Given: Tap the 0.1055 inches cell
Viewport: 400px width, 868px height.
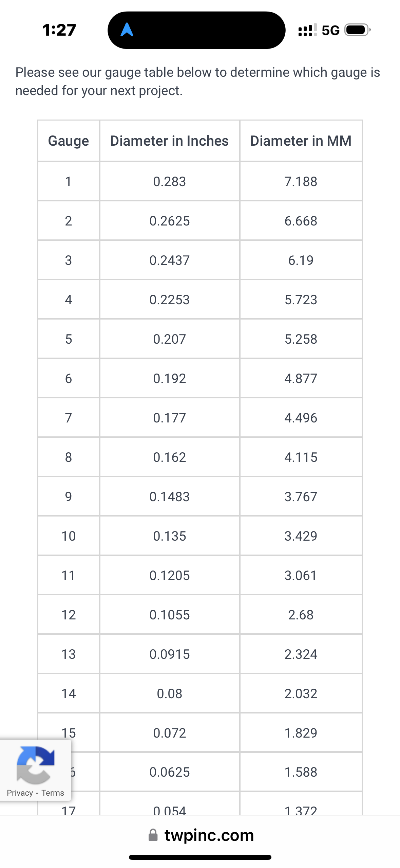Looking at the screenshot, I should [x=169, y=615].
